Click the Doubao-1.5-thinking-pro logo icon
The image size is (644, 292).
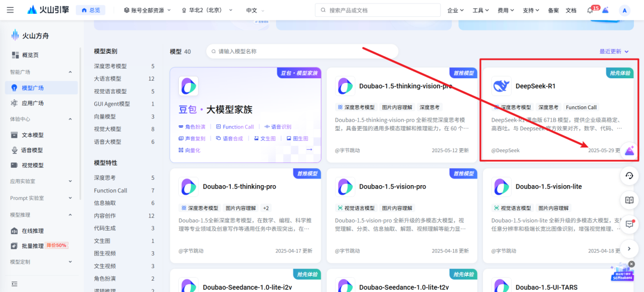click(188, 187)
